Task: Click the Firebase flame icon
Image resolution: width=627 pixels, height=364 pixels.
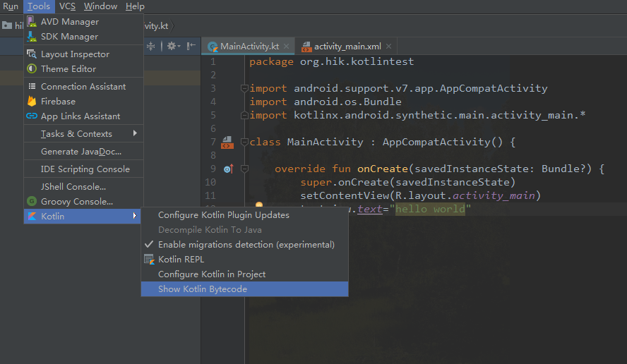Action: point(32,101)
